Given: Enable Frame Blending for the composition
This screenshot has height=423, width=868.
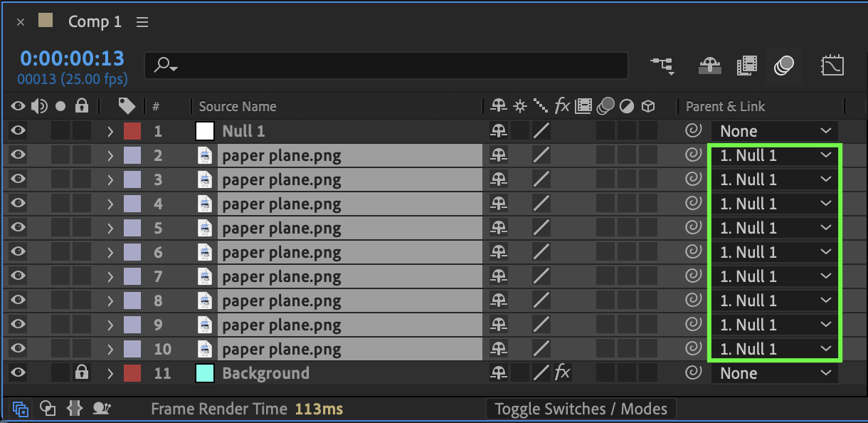Looking at the screenshot, I should click(x=746, y=66).
